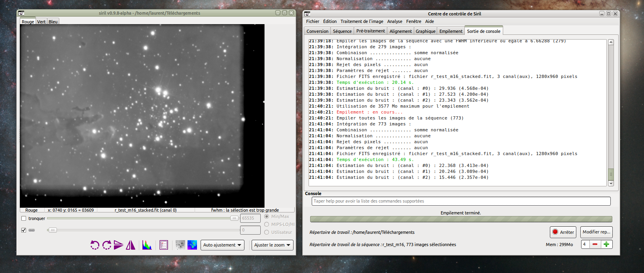Click thread count field showing 4
Screen dimensions: 644x273
585,245
